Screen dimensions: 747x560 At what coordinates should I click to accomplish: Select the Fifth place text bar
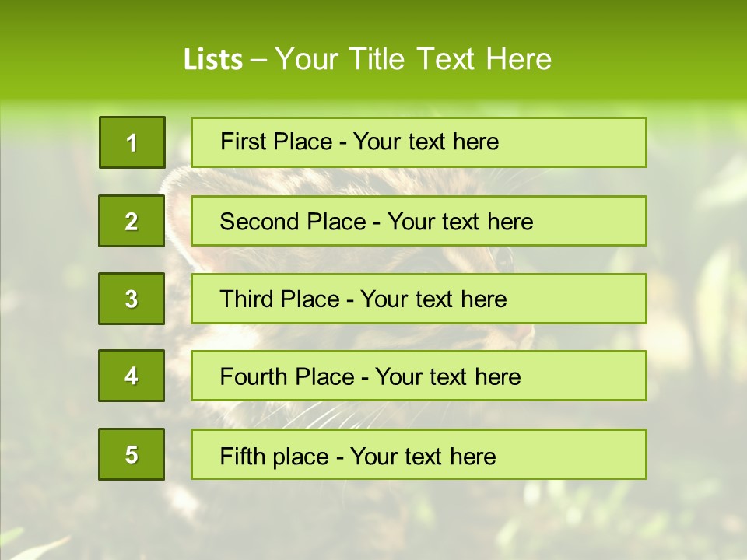click(x=419, y=454)
